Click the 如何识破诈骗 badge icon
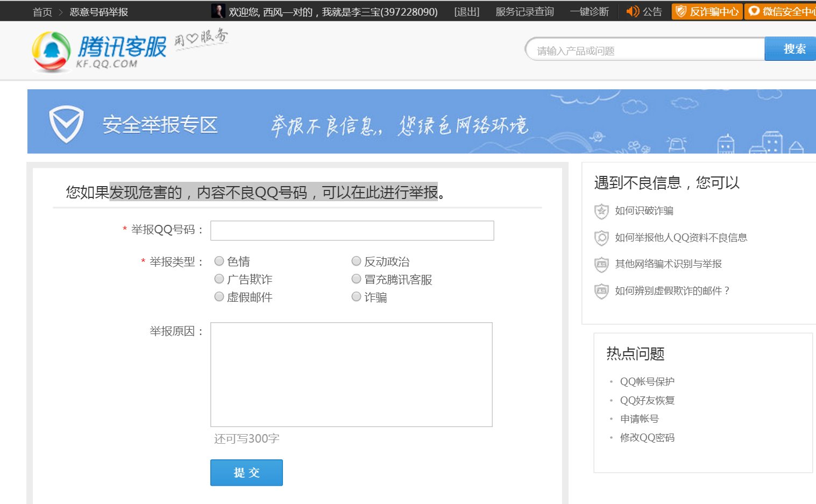 click(601, 211)
